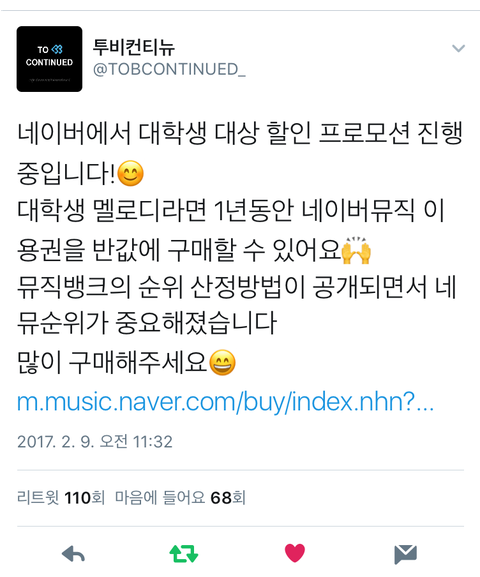Open the tweet options chevron menu
This screenshot has height=577, width=480.
click(x=458, y=48)
